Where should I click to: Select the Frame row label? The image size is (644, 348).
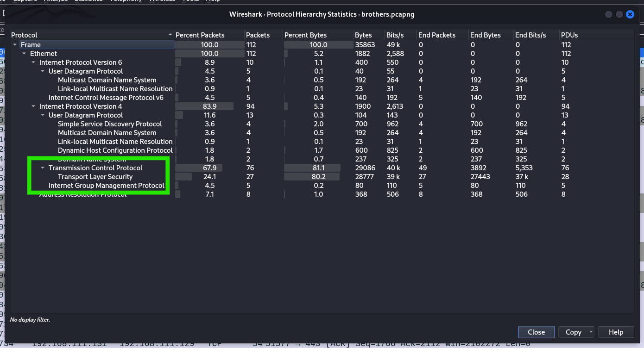(x=31, y=45)
